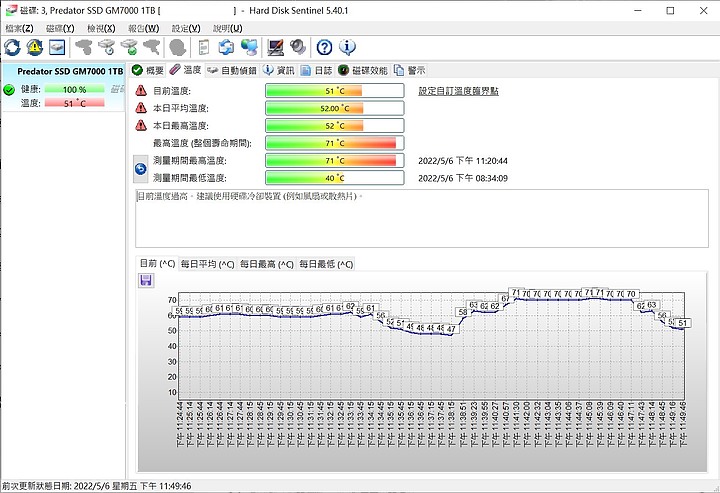This screenshot has width=720, height=493.
Task: Maximize the Hard Disk Sentinel window
Action: (670, 11)
